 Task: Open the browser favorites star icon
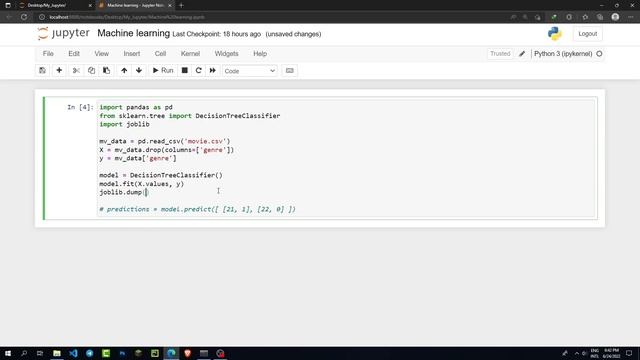tap(585, 17)
